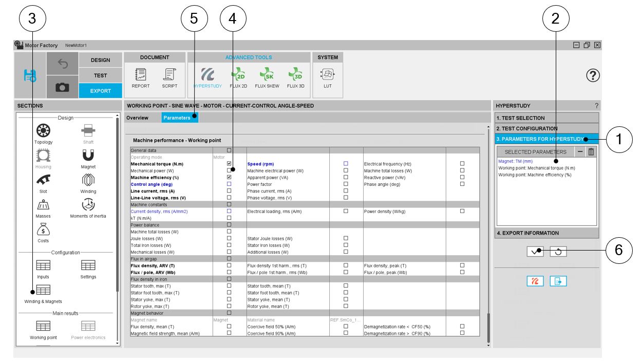The height and width of the screenshot is (364, 641).
Task: Delete selected parameters with trash button
Action: (x=591, y=152)
